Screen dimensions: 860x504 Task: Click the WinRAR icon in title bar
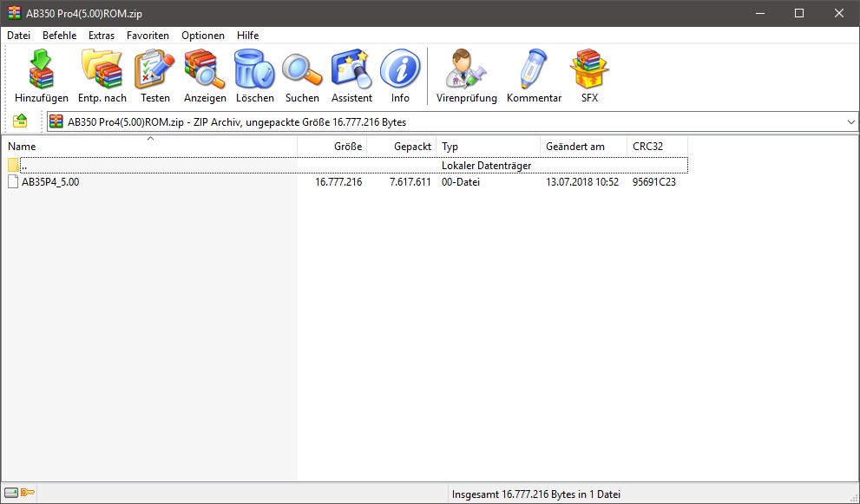click(14, 13)
